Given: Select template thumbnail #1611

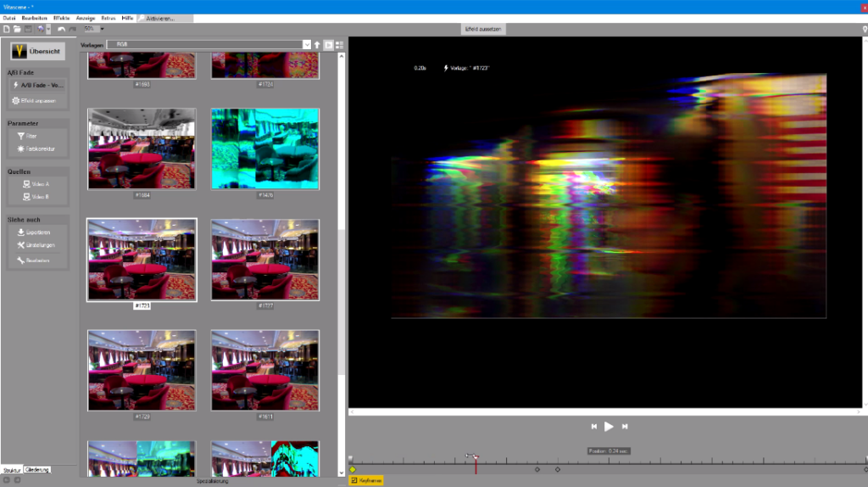Looking at the screenshot, I should tap(265, 370).
